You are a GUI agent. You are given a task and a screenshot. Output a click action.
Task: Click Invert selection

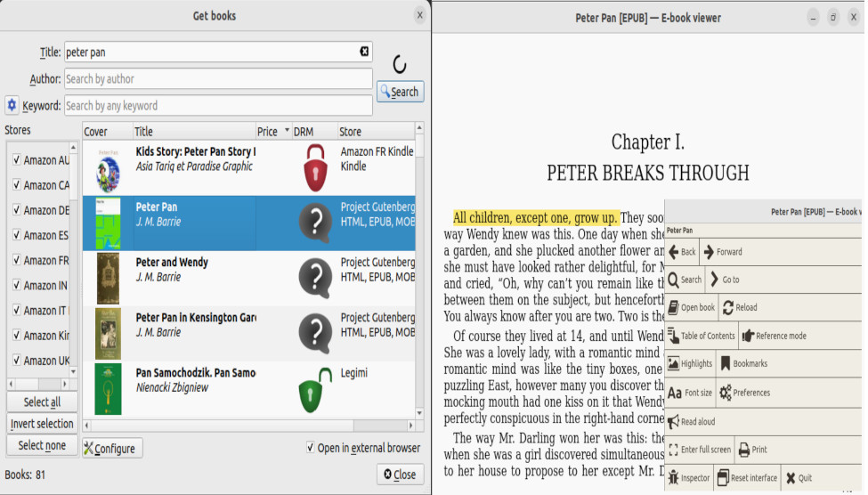42,424
